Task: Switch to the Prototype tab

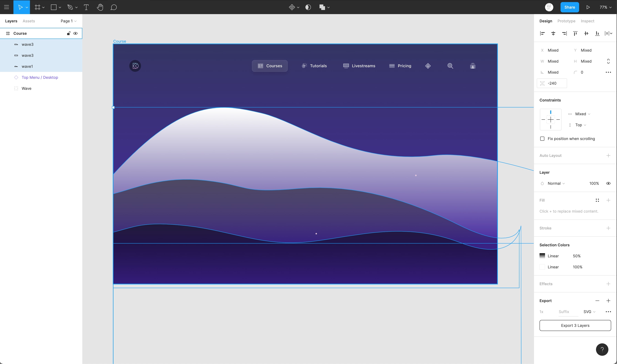Action: pyautogui.click(x=566, y=21)
